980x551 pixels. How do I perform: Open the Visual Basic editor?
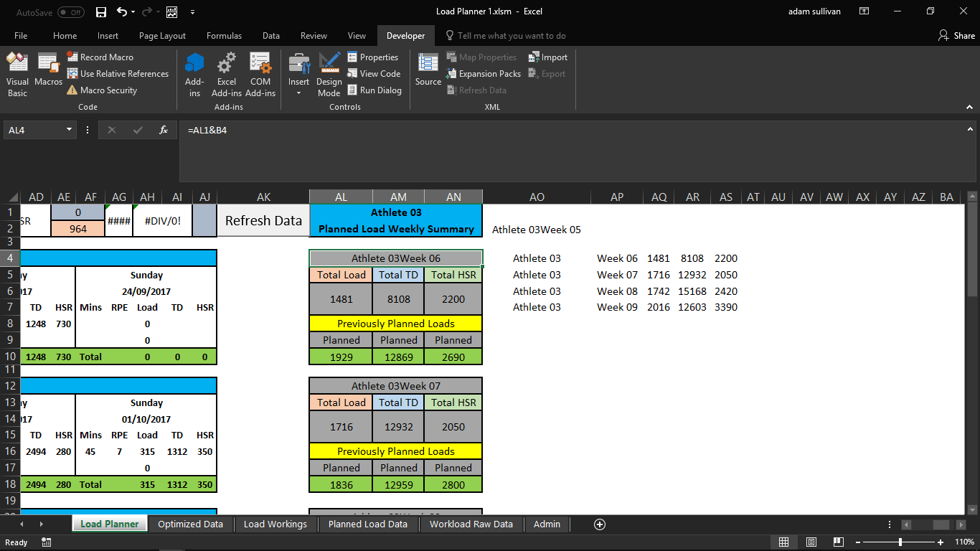tap(17, 75)
